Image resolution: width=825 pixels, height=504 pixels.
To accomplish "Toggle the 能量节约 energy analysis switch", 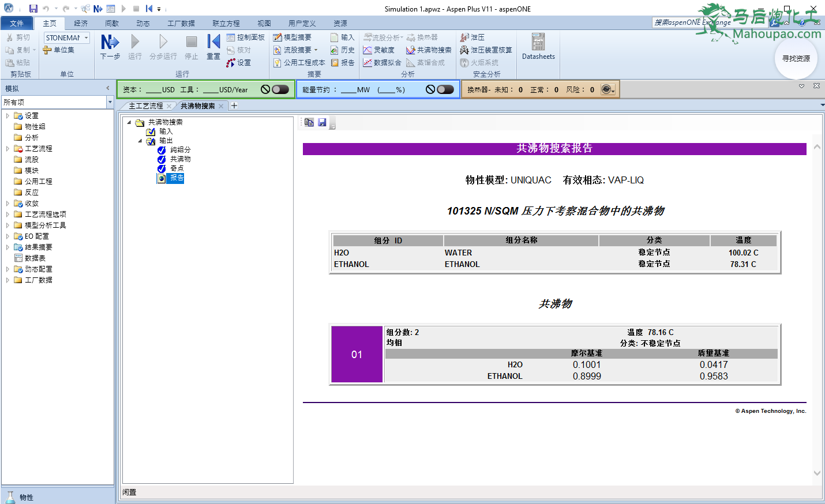I will (x=445, y=89).
